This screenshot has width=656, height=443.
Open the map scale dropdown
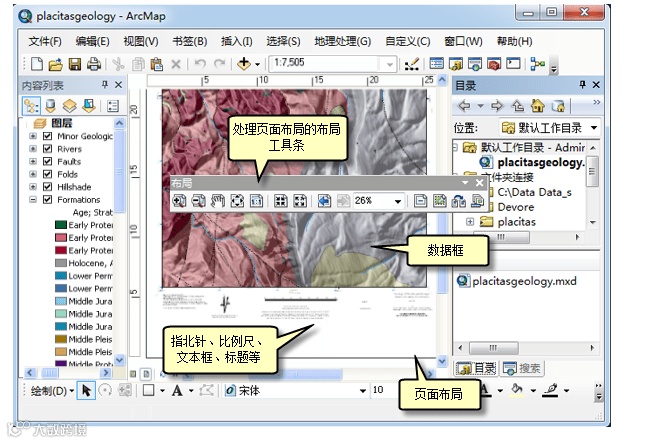[x=390, y=64]
